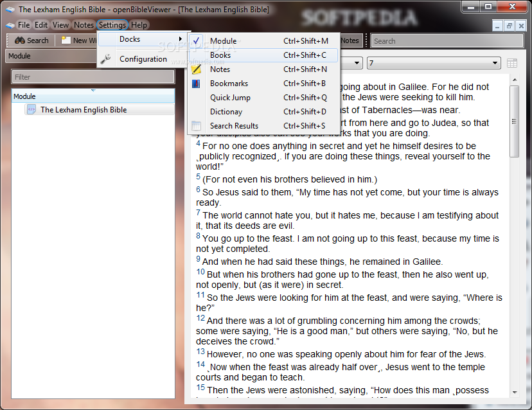The height and width of the screenshot is (410, 532).
Task: Open the Notes menu in menu bar
Action: tap(84, 25)
